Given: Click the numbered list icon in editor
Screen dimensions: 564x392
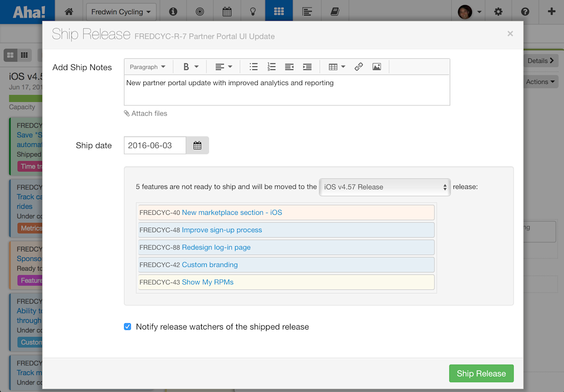Looking at the screenshot, I should pos(271,67).
